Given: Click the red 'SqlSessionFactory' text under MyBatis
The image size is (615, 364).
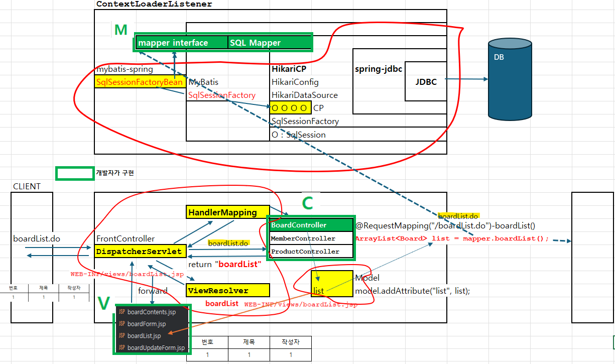Looking at the screenshot, I should (221, 95).
